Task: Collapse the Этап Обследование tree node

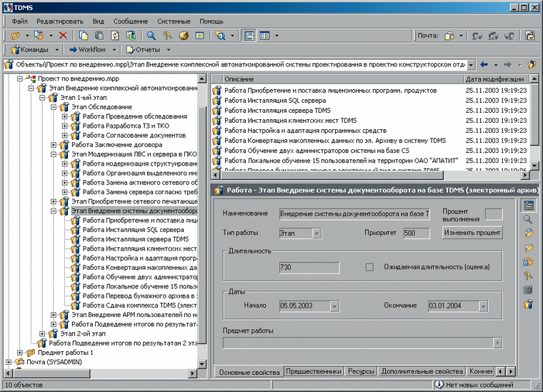Action: coord(54,107)
